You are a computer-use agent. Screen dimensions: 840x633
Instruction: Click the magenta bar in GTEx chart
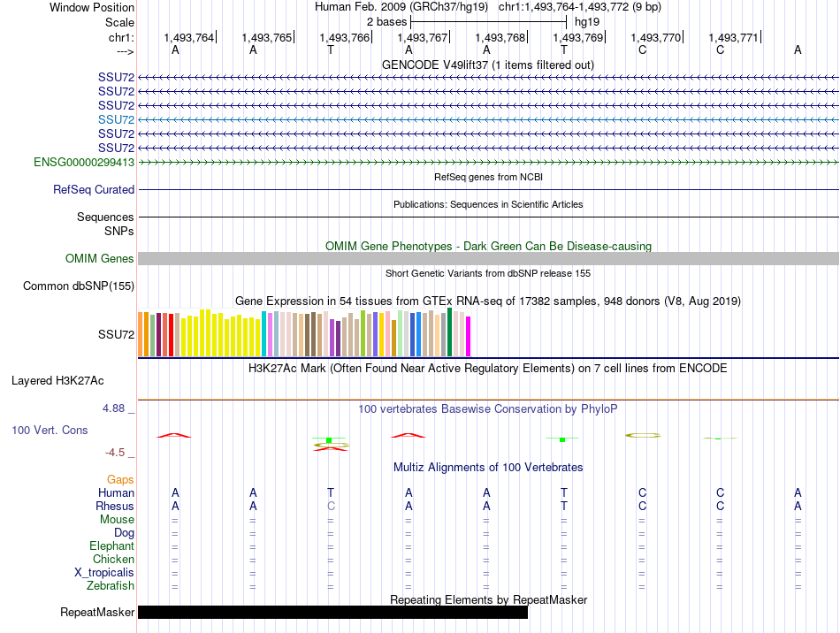coord(469,336)
